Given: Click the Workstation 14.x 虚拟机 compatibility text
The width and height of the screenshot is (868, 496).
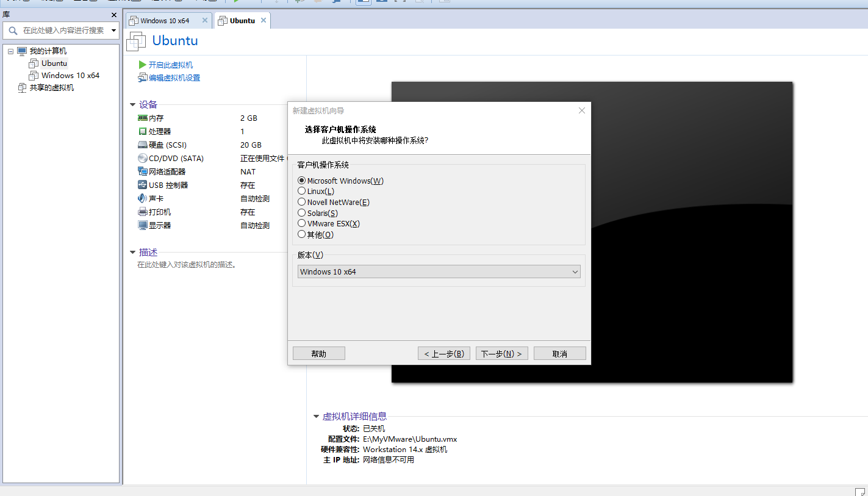Looking at the screenshot, I should (405, 450).
